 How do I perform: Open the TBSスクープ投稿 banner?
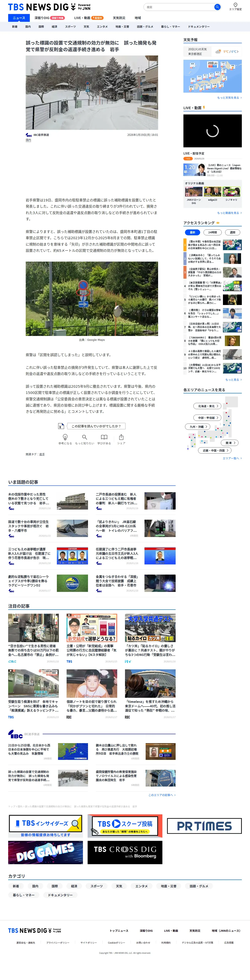click(125, 825)
